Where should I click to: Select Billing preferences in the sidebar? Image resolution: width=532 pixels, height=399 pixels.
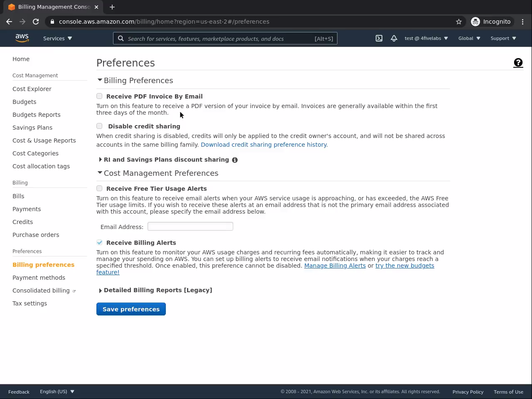pyautogui.click(x=43, y=265)
